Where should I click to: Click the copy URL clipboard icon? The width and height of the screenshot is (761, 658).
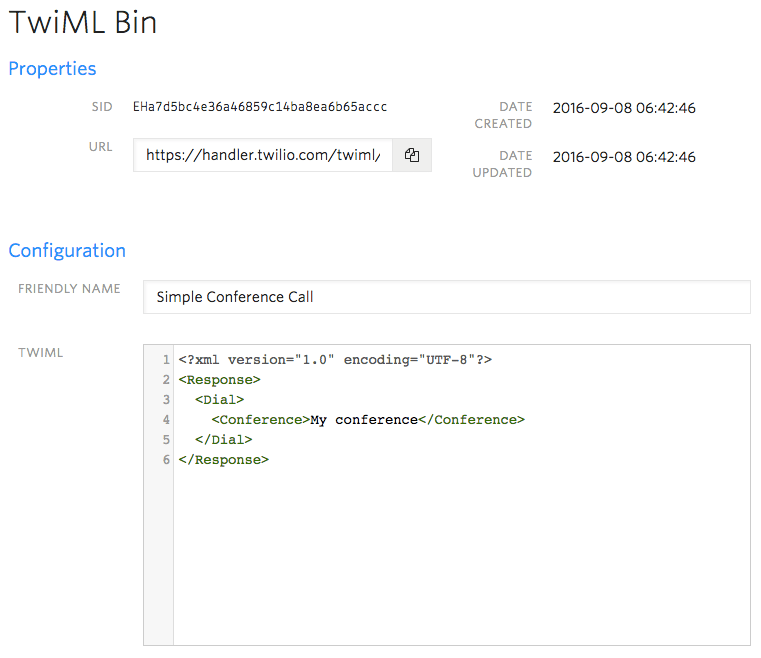click(411, 155)
